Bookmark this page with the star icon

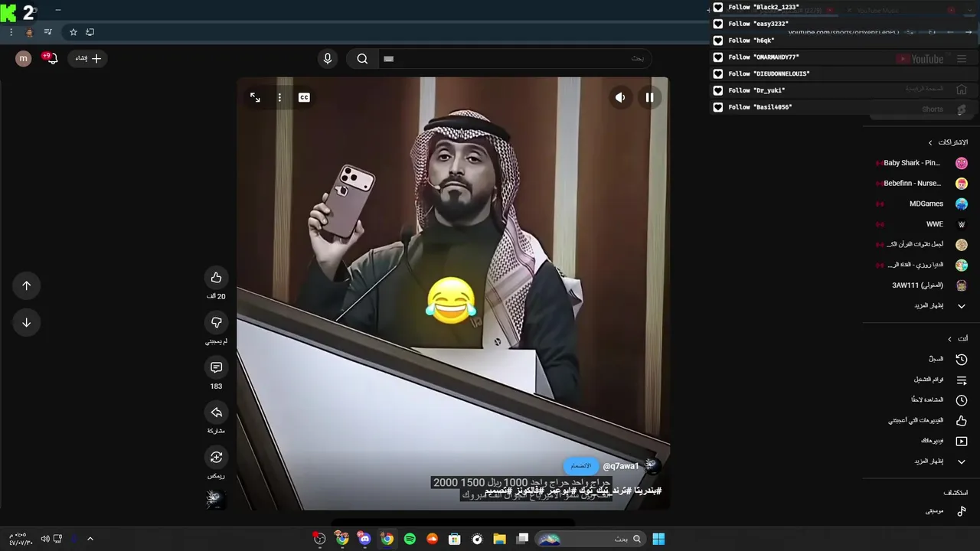click(73, 32)
